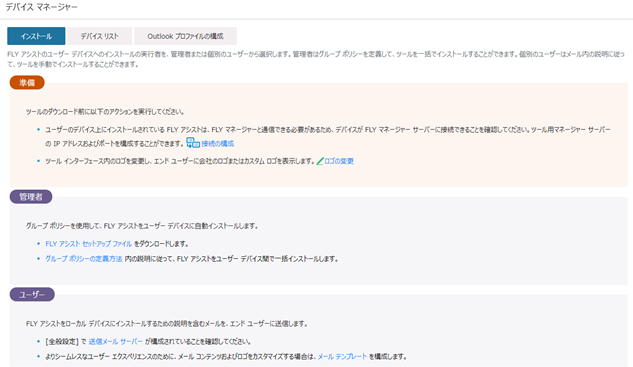Click the green pencil ロゴの変更 icon
Image resolution: width=633 pixels, height=367 pixels.
click(320, 161)
